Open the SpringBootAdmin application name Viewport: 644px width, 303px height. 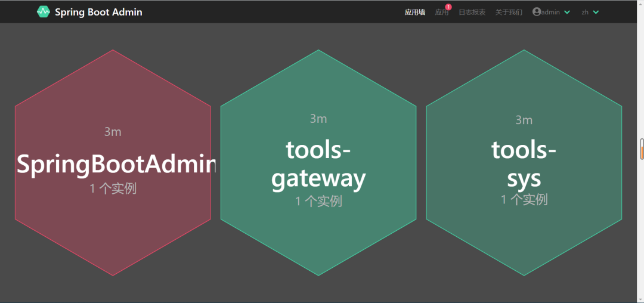116,164
